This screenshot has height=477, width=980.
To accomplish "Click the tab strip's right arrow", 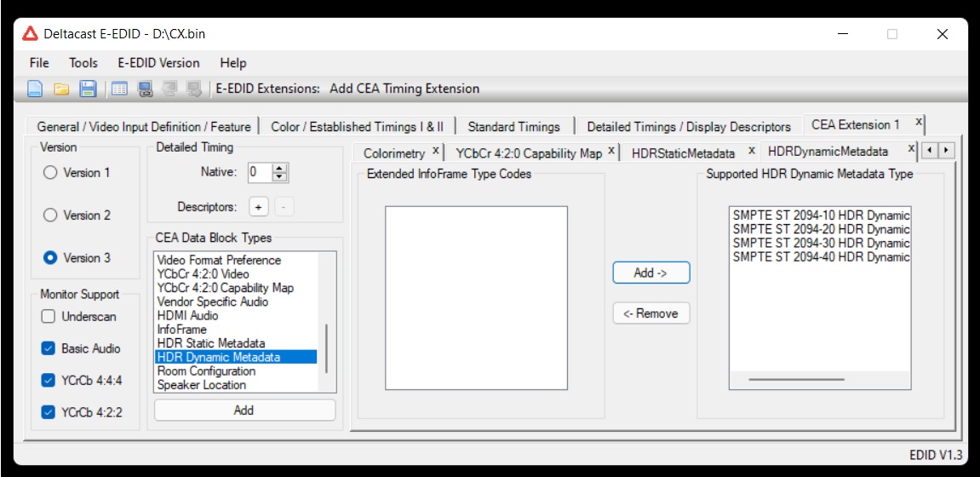I will tap(948, 150).
